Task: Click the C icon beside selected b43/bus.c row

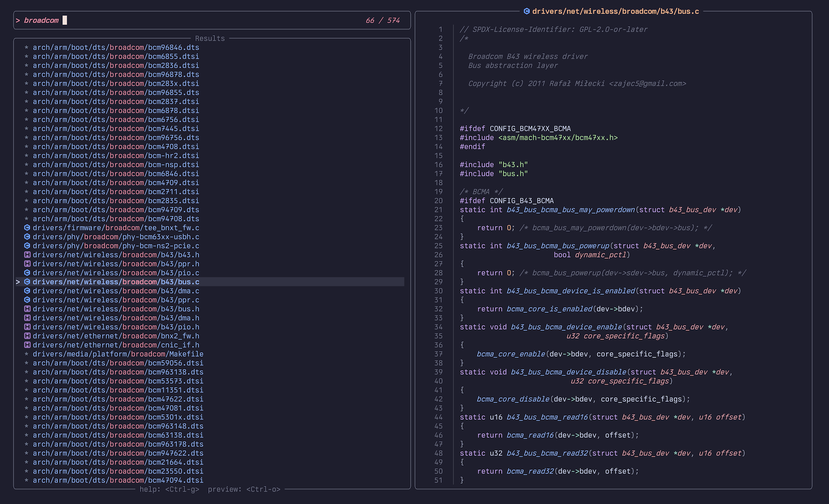Action: (27, 282)
